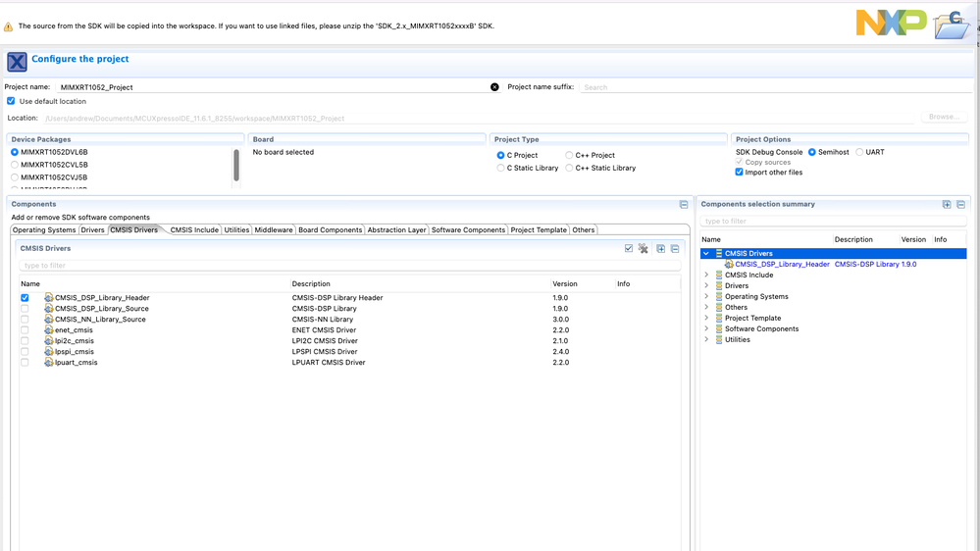Image resolution: width=980 pixels, height=551 pixels.
Task: Click the Browse... location button
Action: (944, 117)
